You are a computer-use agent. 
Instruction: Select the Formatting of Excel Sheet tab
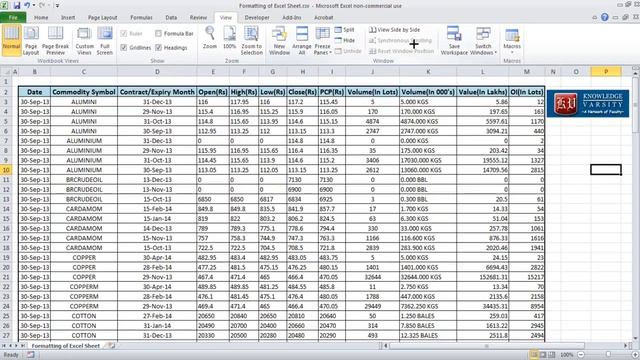[x=66, y=346]
